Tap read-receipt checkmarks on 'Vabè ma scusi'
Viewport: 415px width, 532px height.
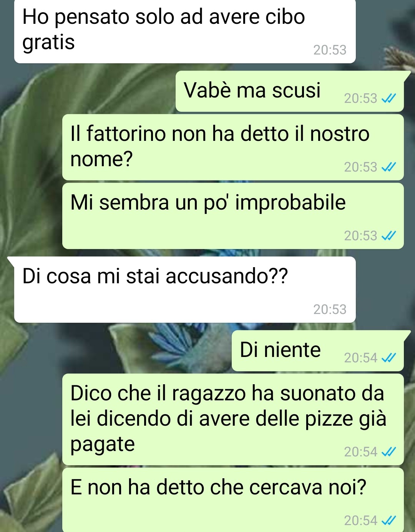click(388, 99)
